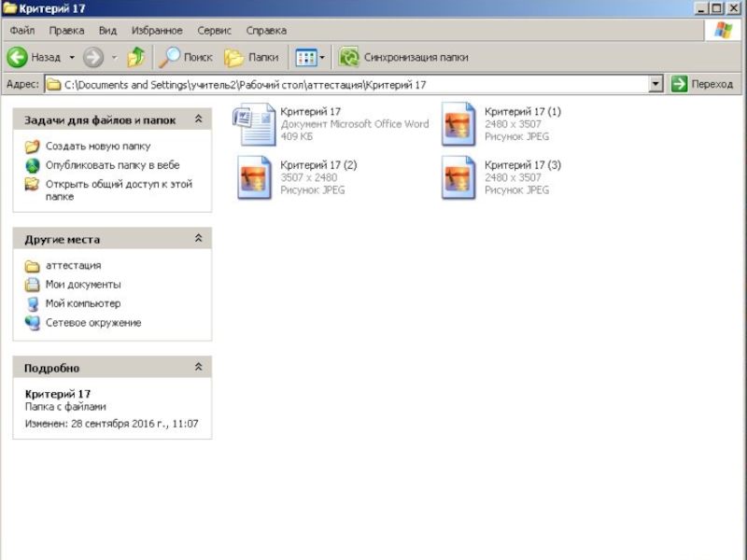
Task: Click the Windows flag logo icon
Action: click(723, 30)
